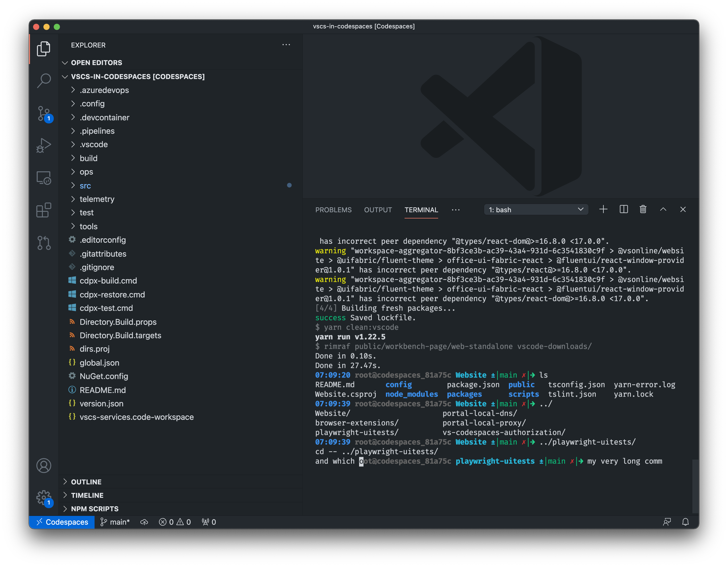Switch to the OUTPUT tab
The width and height of the screenshot is (728, 567).
click(378, 210)
